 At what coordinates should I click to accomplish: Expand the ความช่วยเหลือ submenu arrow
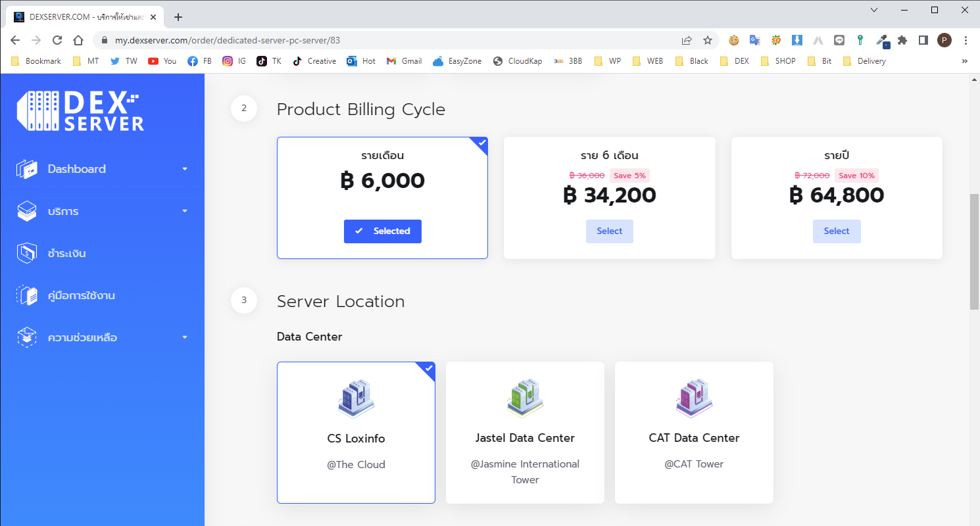(x=185, y=337)
